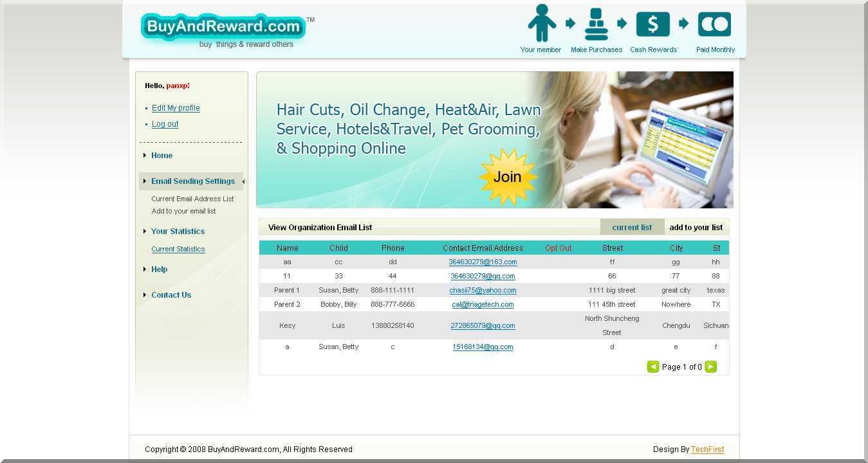Switch to the add to your list tab
The image size is (868, 463).
tap(696, 226)
